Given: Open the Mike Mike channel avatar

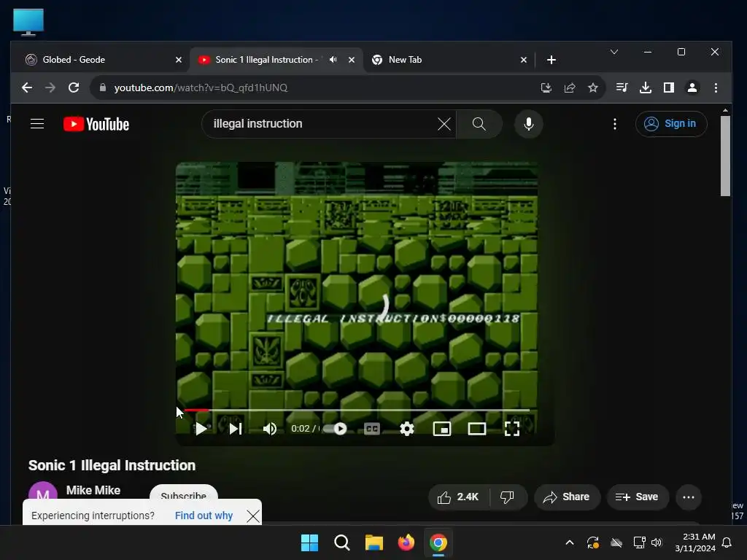Looking at the screenshot, I should coord(43,491).
